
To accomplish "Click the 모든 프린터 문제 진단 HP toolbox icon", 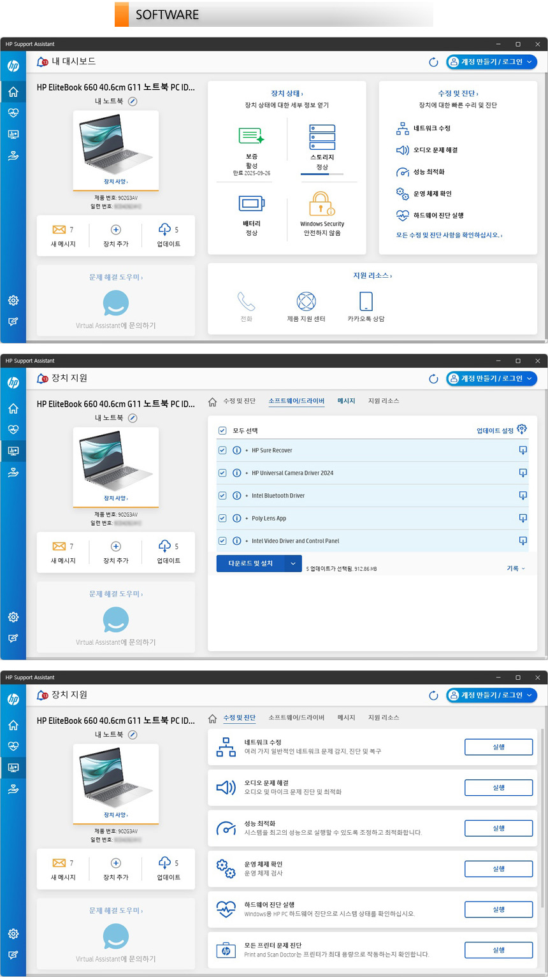I will click(x=226, y=950).
